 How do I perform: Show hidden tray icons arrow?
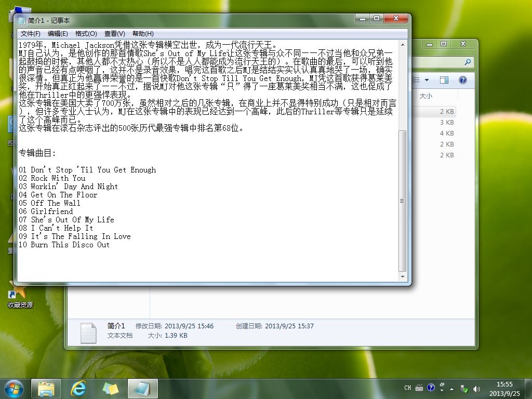452,389
